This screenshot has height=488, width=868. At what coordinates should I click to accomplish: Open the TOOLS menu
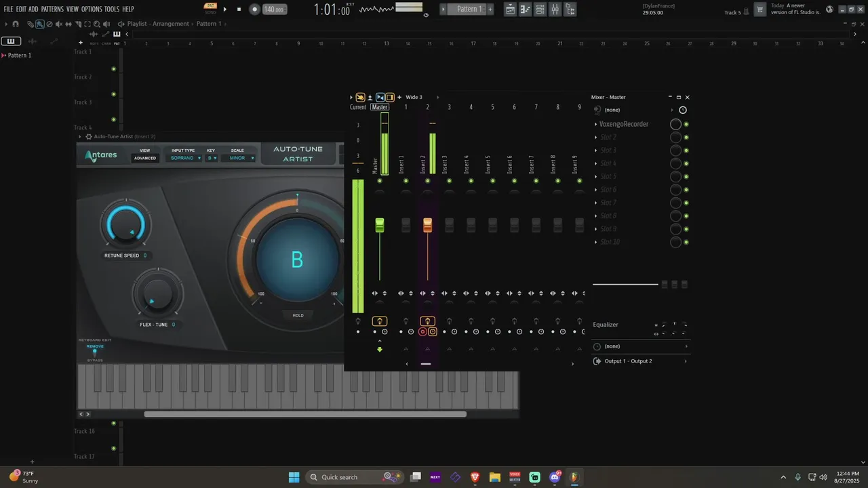pos(112,9)
